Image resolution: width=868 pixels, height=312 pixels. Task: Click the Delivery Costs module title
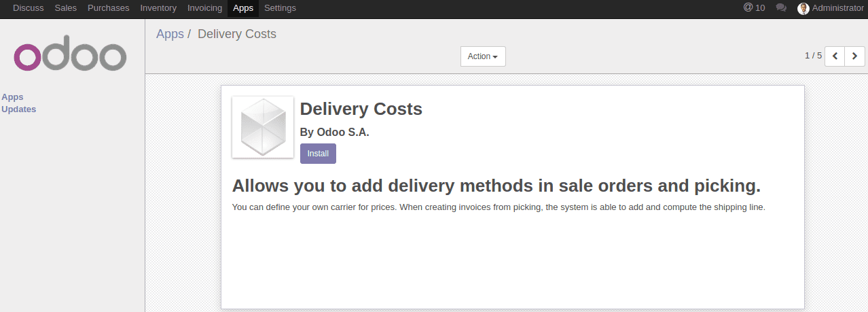tap(361, 109)
